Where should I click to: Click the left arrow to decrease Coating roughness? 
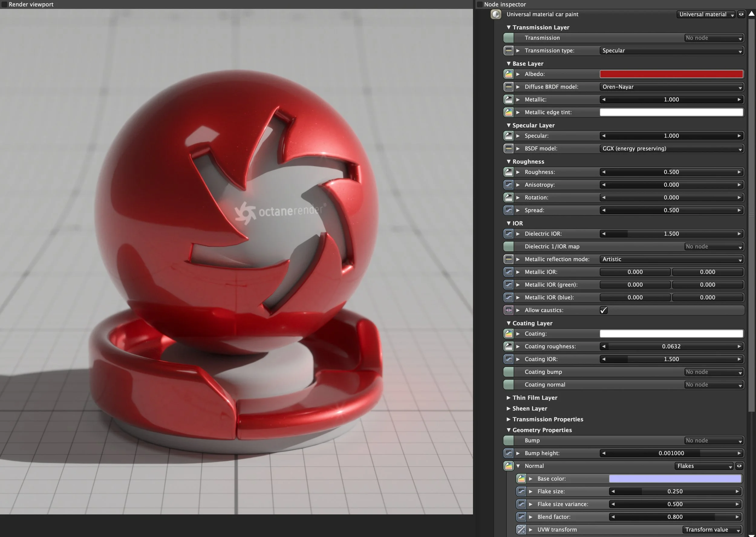pyautogui.click(x=604, y=346)
